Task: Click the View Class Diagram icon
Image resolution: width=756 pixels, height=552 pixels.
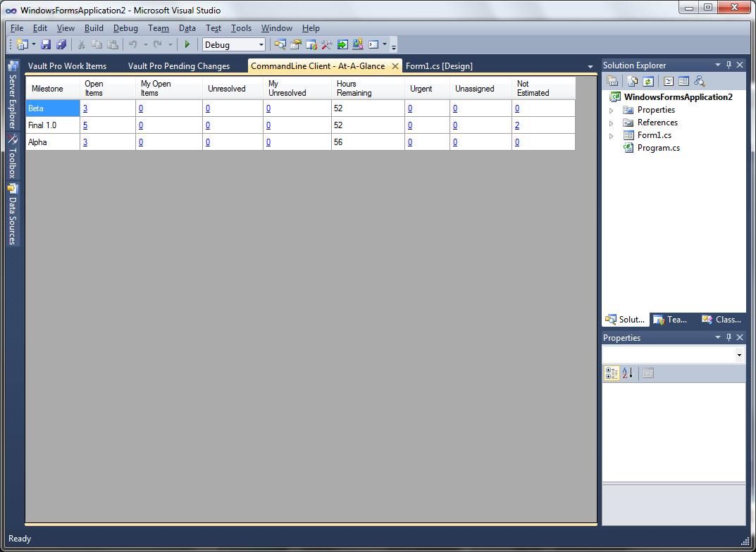Action: pos(699,82)
